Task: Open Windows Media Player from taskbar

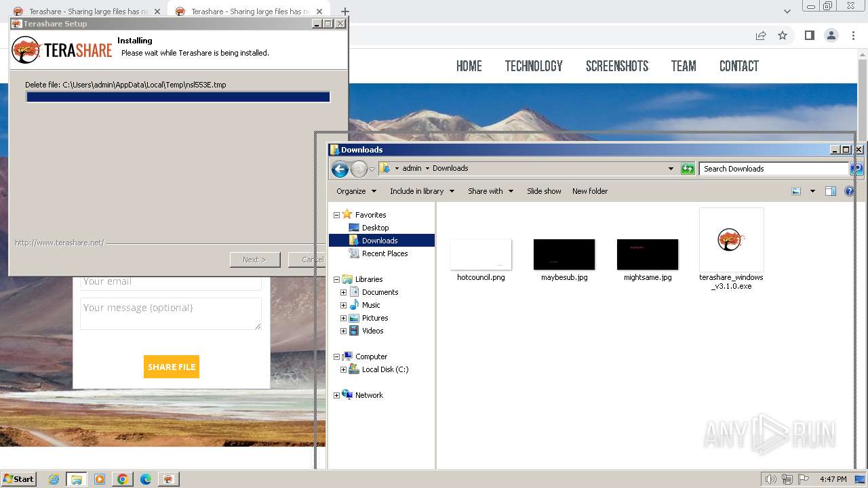Action: [x=99, y=479]
